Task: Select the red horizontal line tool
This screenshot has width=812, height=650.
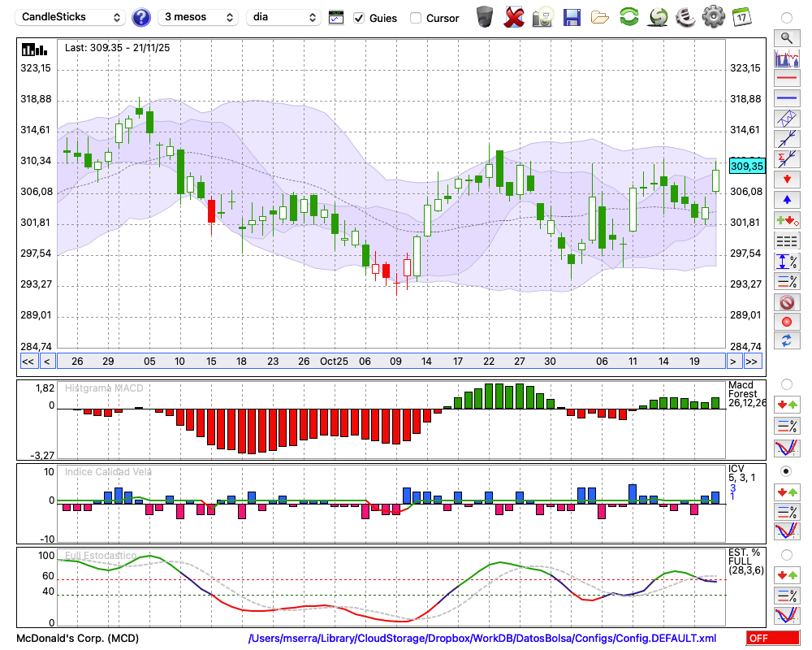Action: tap(786, 78)
